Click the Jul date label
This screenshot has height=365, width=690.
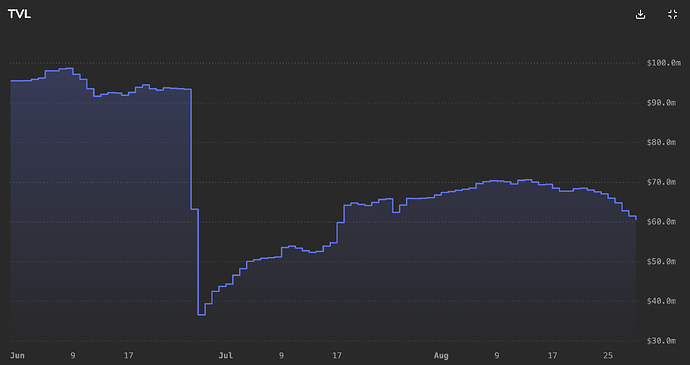[x=226, y=355]
